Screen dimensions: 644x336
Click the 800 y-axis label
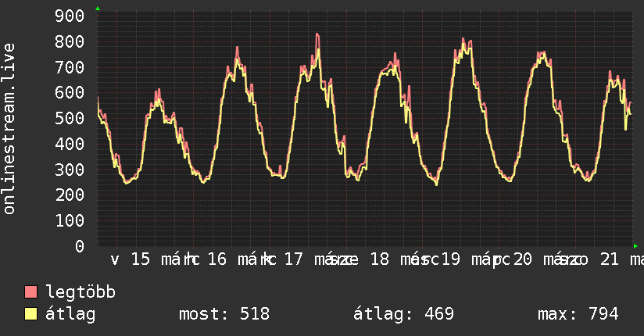pyautogui.click(x=70, y=41)
